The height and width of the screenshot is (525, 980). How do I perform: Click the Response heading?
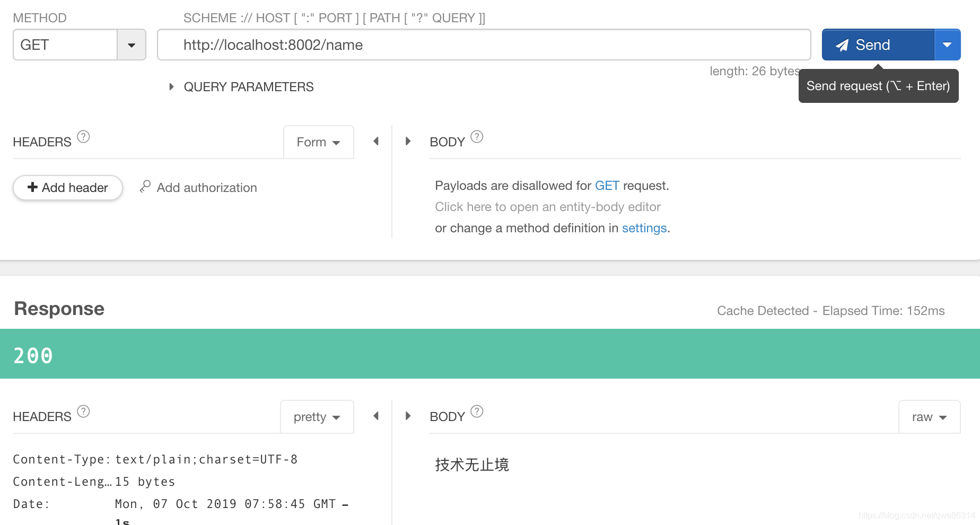(59, 309)
